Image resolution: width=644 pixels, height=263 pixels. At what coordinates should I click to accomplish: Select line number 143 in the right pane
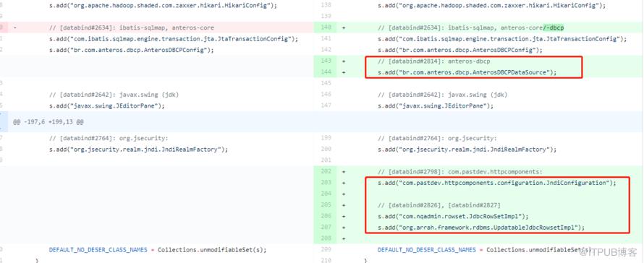327,61
